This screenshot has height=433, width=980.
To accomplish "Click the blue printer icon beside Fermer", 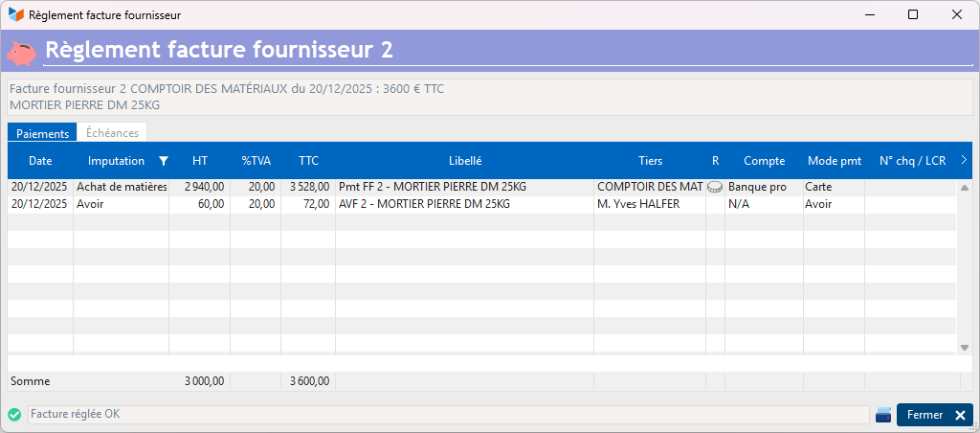I will (x=883, y=415).
